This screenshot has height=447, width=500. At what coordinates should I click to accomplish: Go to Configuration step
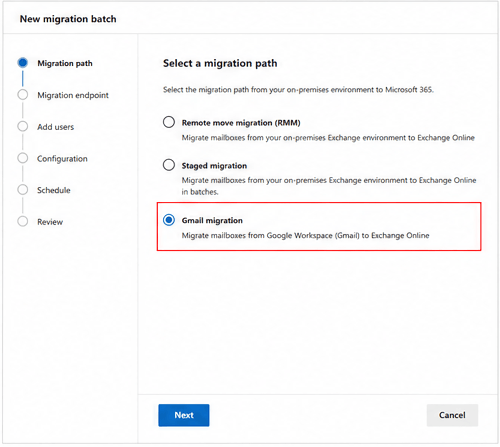62,159
